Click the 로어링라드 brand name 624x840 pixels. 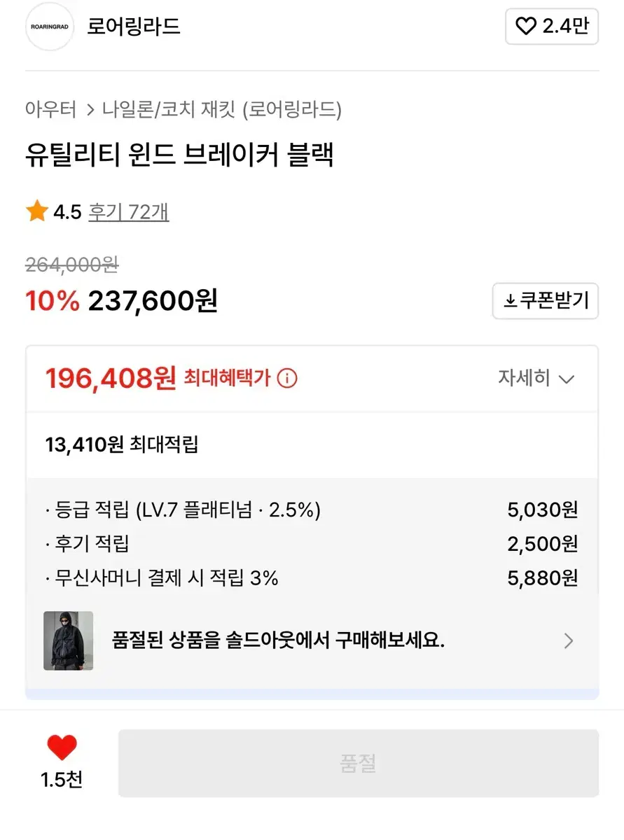pos(134,27)
